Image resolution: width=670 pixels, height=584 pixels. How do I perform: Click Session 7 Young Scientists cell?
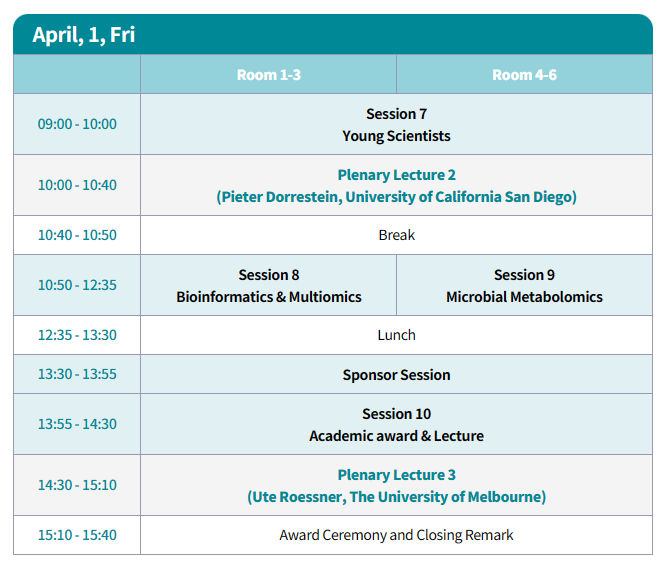pyautogui.click(x=396, y=124)
